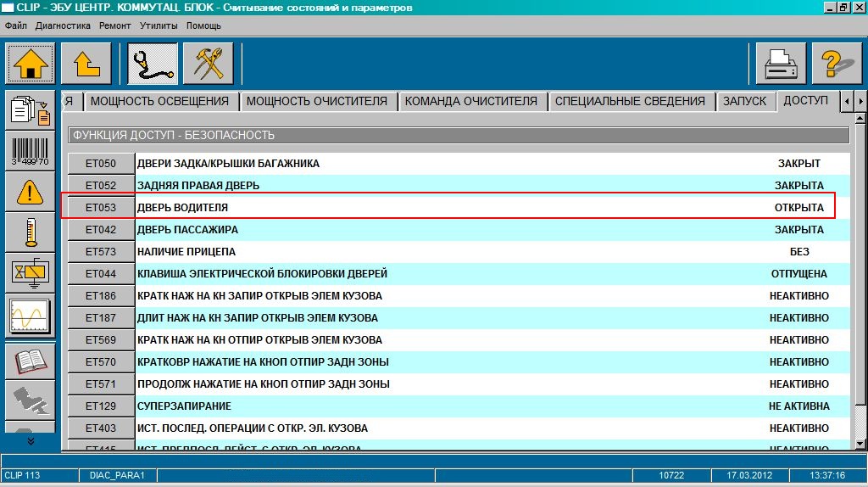This screenshot has height=487, width=868.
Task: Click the barcode identification sidebar icon
Action: point(31,151)
